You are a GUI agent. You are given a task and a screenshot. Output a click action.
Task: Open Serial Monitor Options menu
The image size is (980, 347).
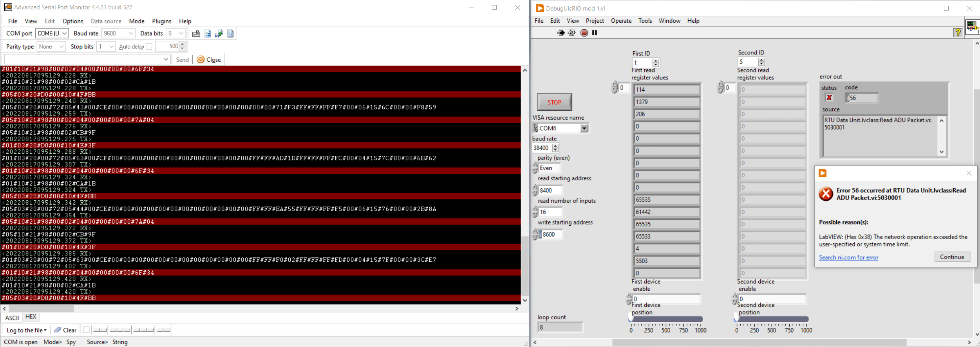(73, 21)
